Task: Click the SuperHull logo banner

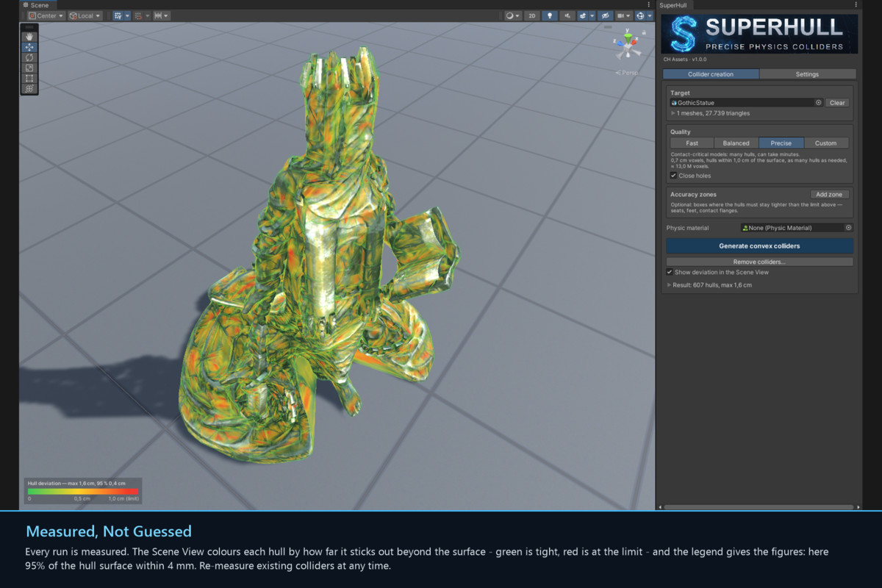Action: pyautogui.click(x=759, y=34)
